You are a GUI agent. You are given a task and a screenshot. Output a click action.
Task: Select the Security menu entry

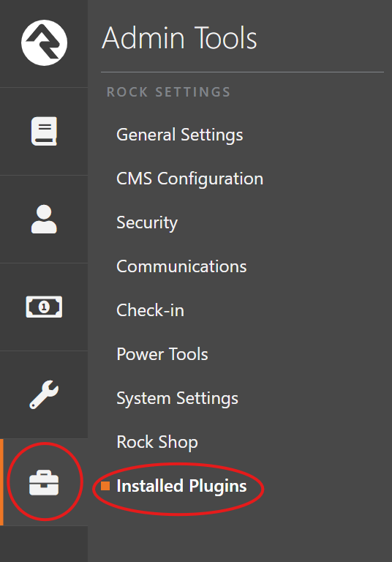coord(147,223)
